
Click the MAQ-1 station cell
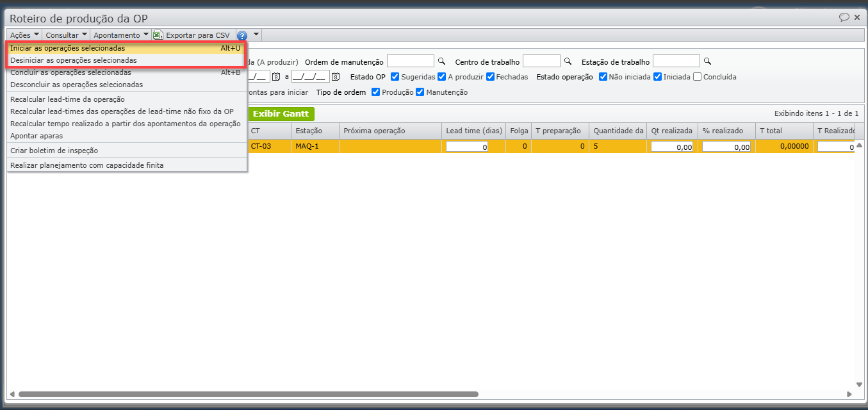coord(315,146)
